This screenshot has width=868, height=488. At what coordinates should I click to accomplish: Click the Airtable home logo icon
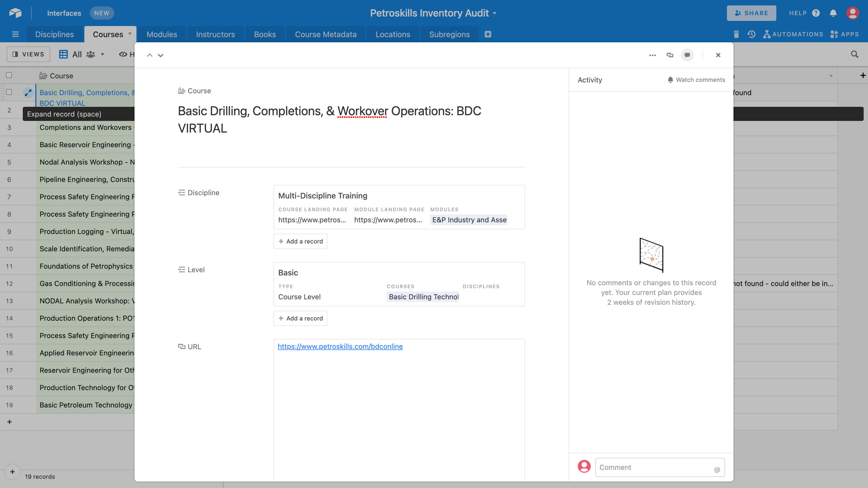tap(15, 13)
